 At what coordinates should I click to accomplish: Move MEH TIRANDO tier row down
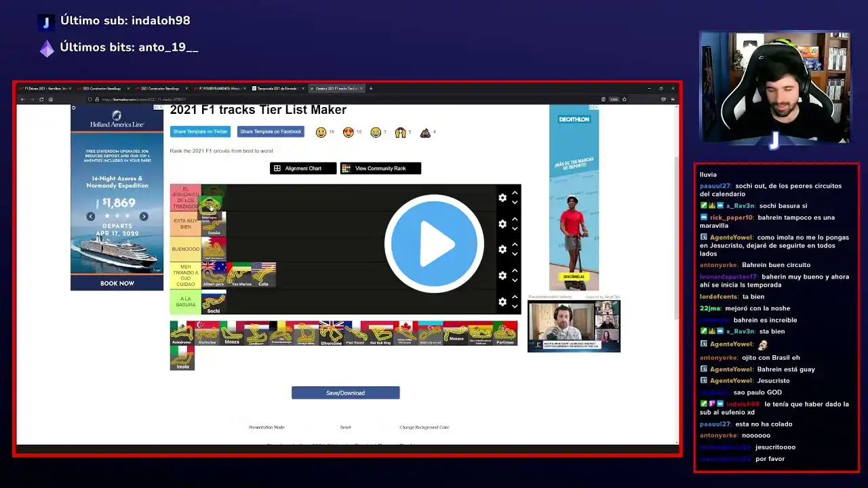pos(515,280)
